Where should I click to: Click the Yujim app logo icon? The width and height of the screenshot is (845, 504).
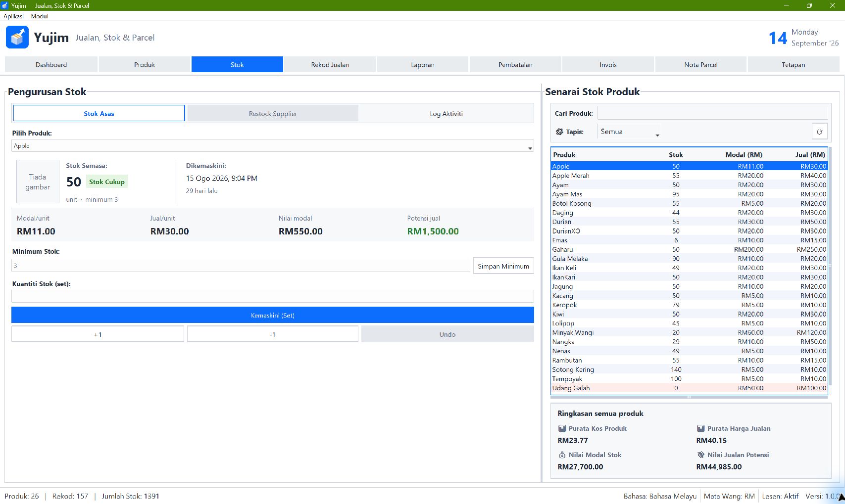(17, 37)
